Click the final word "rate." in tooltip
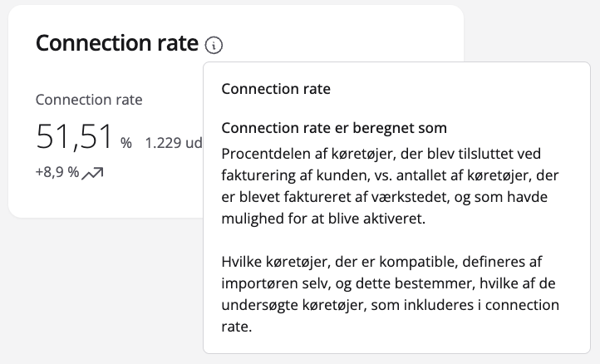This screenshot has width=600, height=364. click(x=237, y=327)
